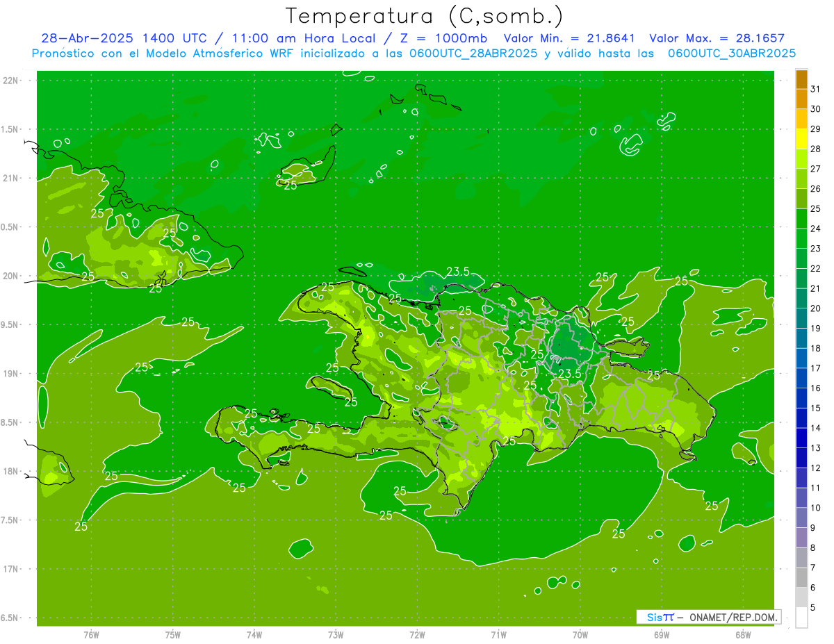Pick the yellow swatch between 28 and 29

[x=801, y=139]
